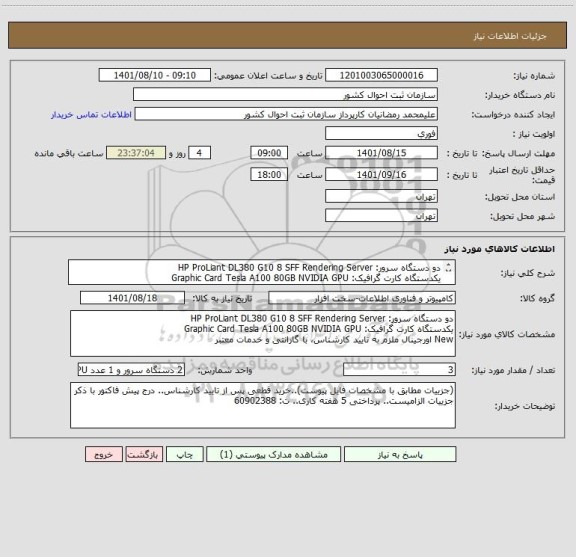Click the 'چاپ' print button
Screen dimensions: 576x557
[184, 454]
